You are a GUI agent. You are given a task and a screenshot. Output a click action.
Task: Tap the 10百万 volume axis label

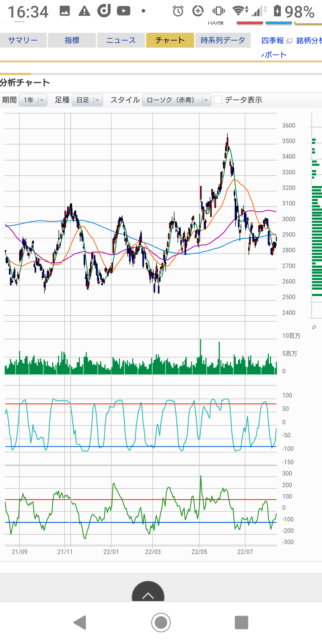(291, 336)
